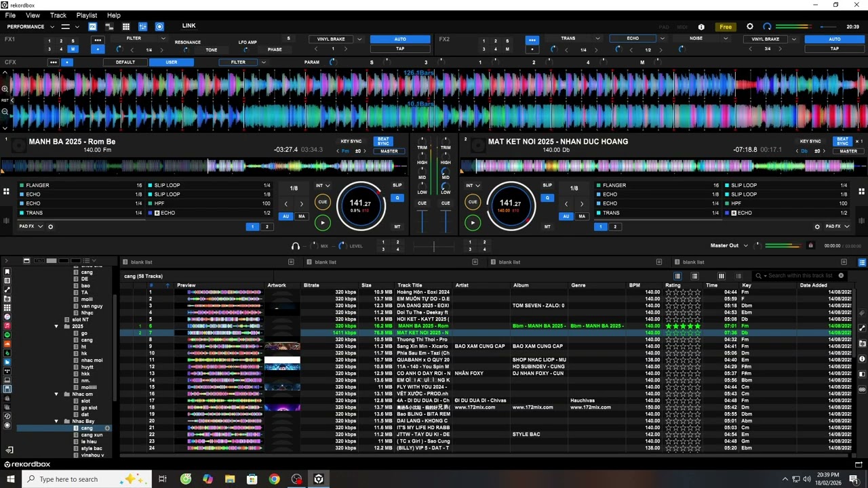Open deck 1 Pad FX settings gear
This screenshot has height=488, width=868.
[x=50, y=226]
